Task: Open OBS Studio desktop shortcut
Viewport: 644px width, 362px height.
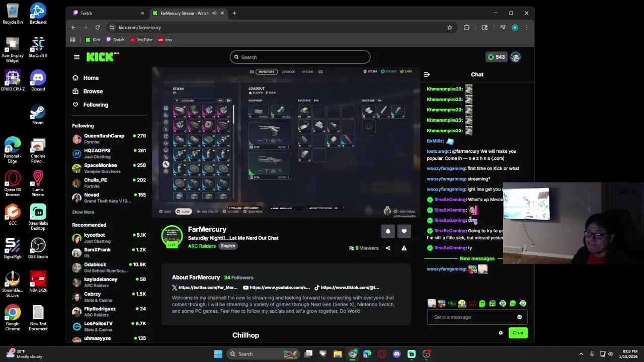Action: tap(38, 248)
